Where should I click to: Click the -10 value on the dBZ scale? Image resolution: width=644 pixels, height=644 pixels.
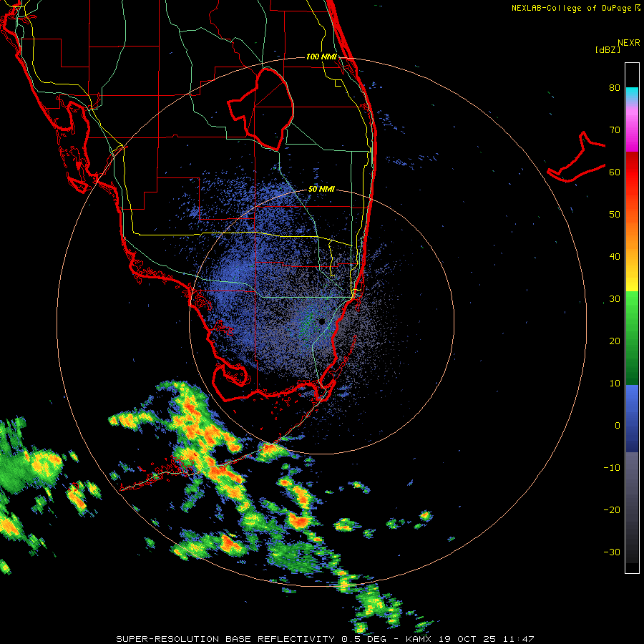(612, 468)
